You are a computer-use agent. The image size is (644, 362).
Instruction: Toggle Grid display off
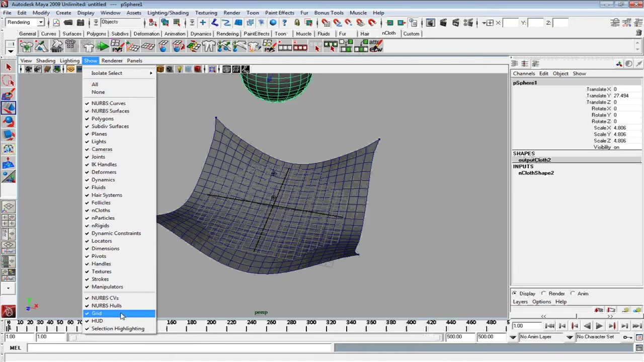point(119,313)
